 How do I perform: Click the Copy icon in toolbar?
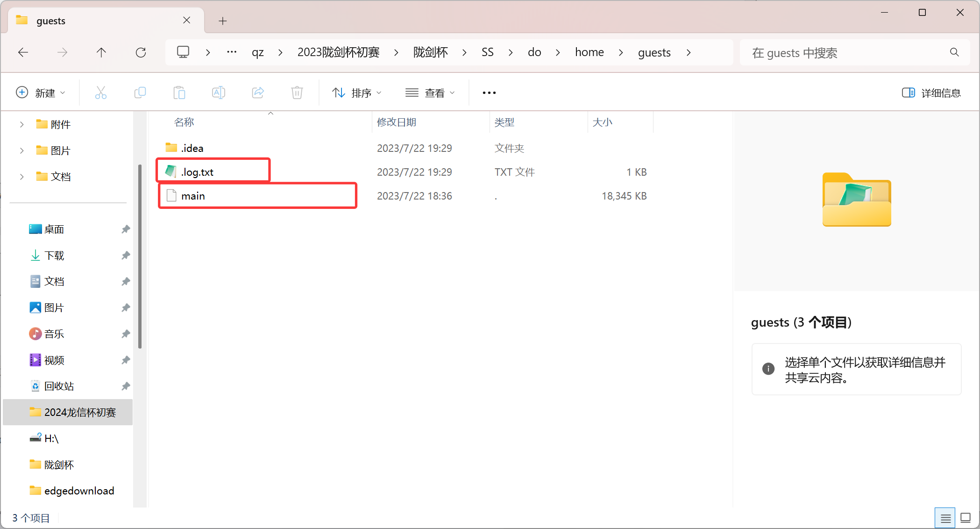tap(140, 93)
